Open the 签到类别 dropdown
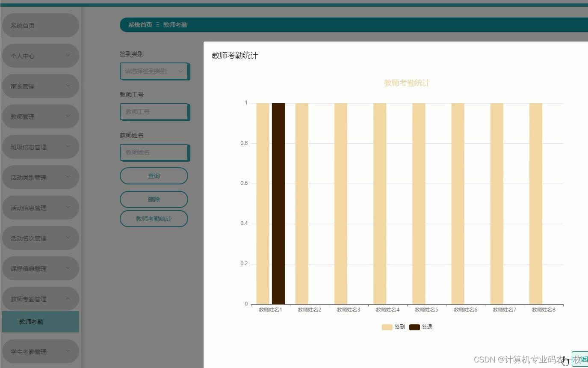The image size is (588, 368). pyautogui.click(x=154, y=71)
